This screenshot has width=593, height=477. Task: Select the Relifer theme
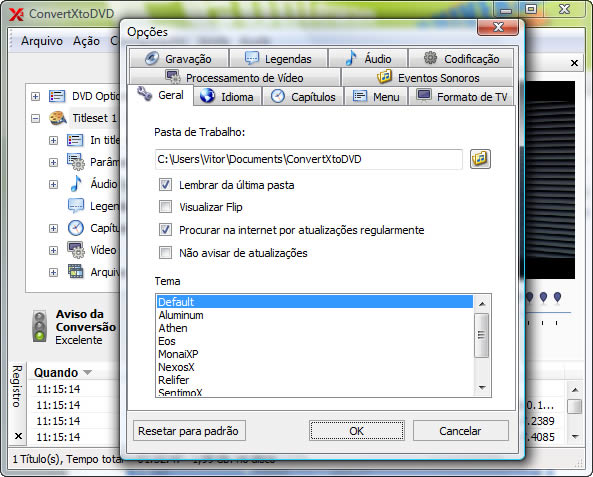coord(315,379)
